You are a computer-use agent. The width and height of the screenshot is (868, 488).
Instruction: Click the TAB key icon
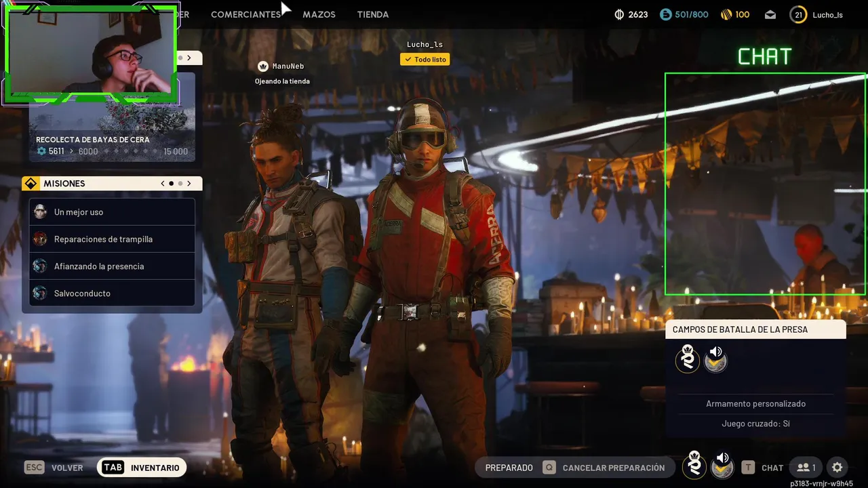[113, 468]
